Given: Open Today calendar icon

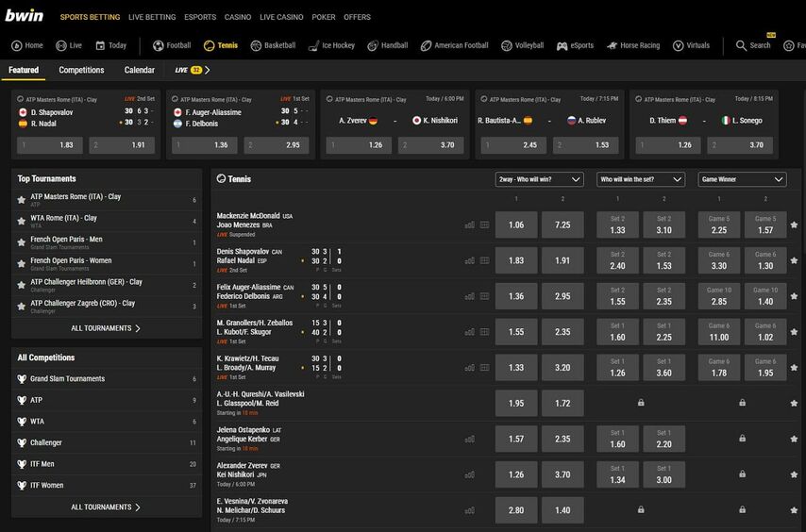Looking at the screenshot, I should point(100,45).
